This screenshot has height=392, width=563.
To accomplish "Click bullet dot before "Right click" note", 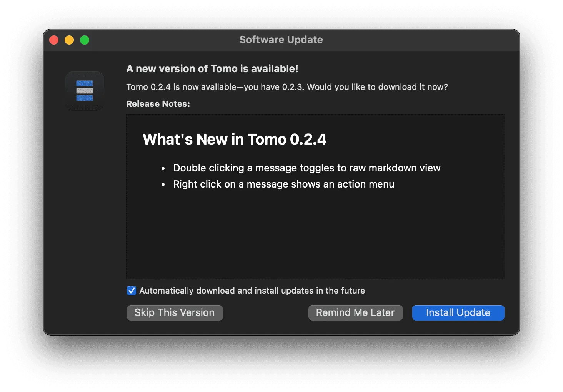I will pyautogui.click(x=163, y=184).
